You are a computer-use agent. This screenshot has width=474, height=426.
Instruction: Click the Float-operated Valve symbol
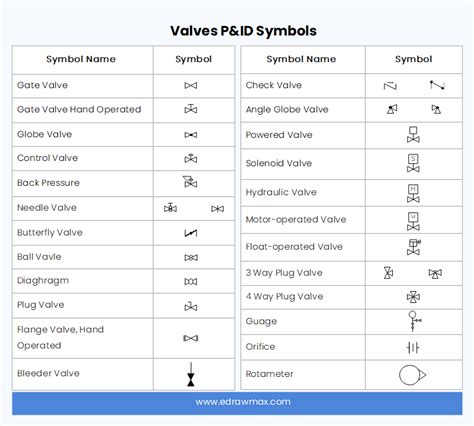click(414, 247)
